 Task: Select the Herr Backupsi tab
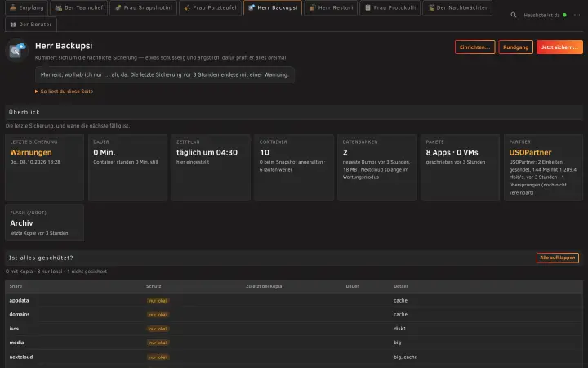pos(273,7)
